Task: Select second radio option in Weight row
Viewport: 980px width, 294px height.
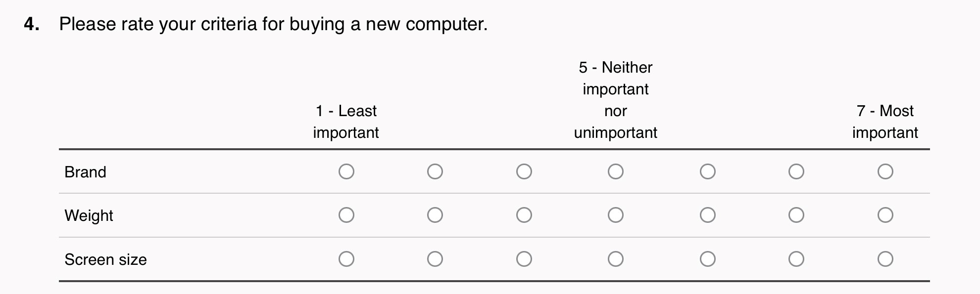Action: tap(435, 215)
